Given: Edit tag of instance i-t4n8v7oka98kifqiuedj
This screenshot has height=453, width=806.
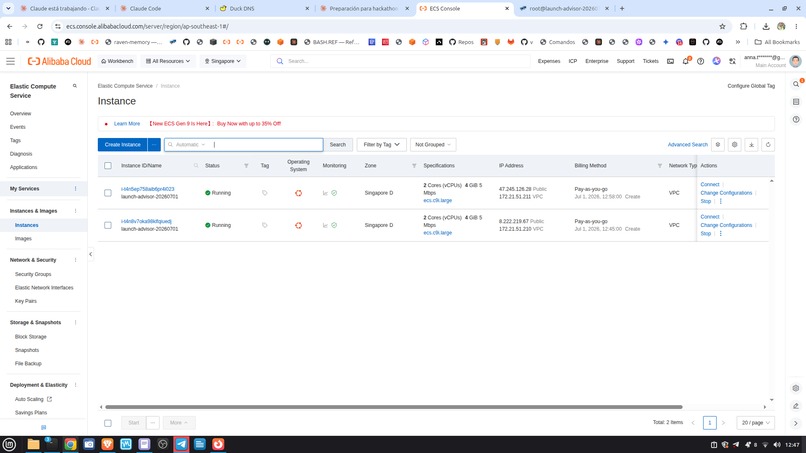Looking at the screenshot, I should point(265,225).
